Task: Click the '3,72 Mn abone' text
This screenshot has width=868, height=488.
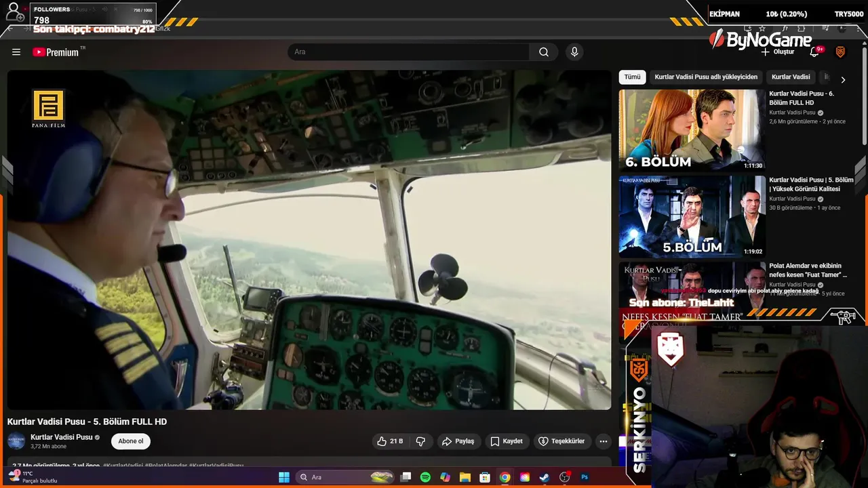Action: tap(49, 447)
